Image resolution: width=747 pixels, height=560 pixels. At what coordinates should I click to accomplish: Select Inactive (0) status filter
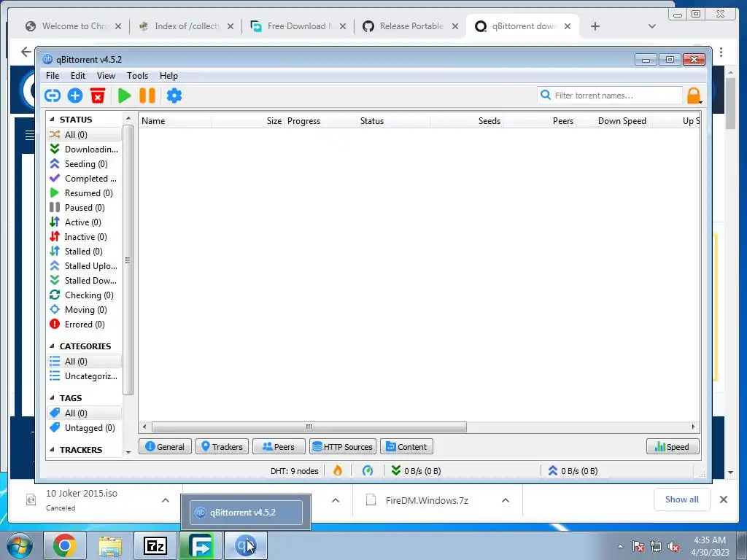pos(85,237)
